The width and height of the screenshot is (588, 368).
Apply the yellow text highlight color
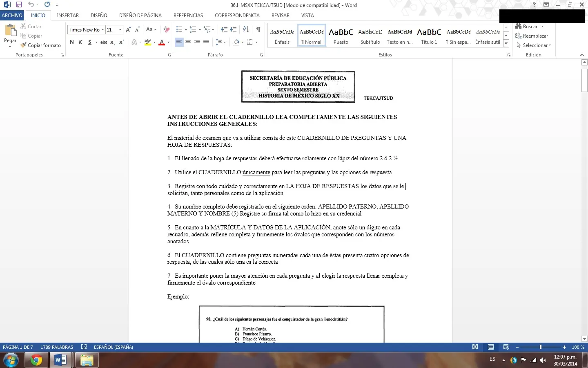[147, 42]
